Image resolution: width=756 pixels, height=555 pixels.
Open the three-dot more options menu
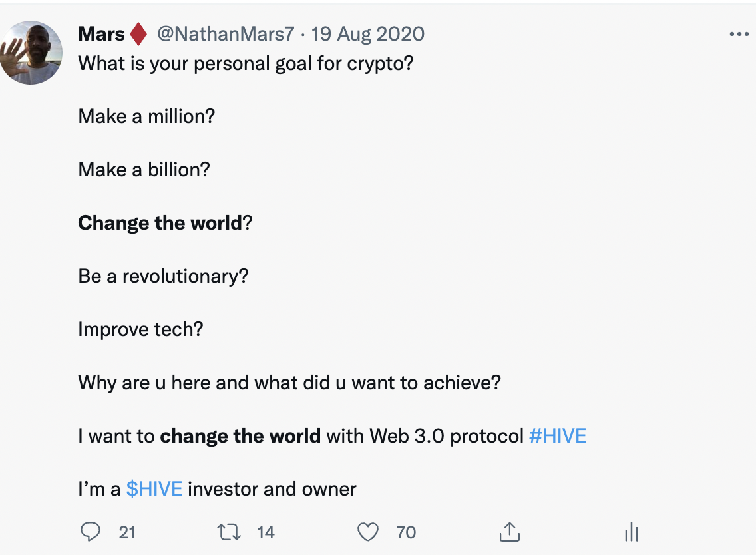(x=739, y=34)
